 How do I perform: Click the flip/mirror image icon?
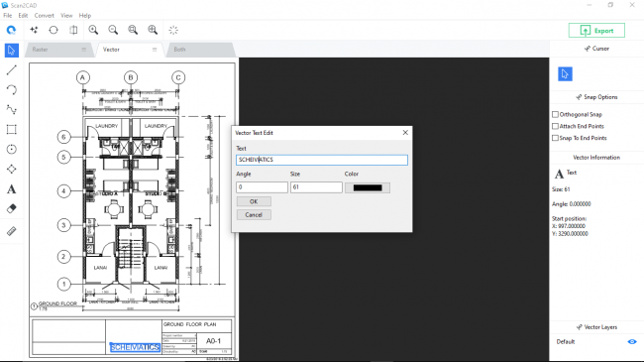pyautogui.click(x=73, y=30)
